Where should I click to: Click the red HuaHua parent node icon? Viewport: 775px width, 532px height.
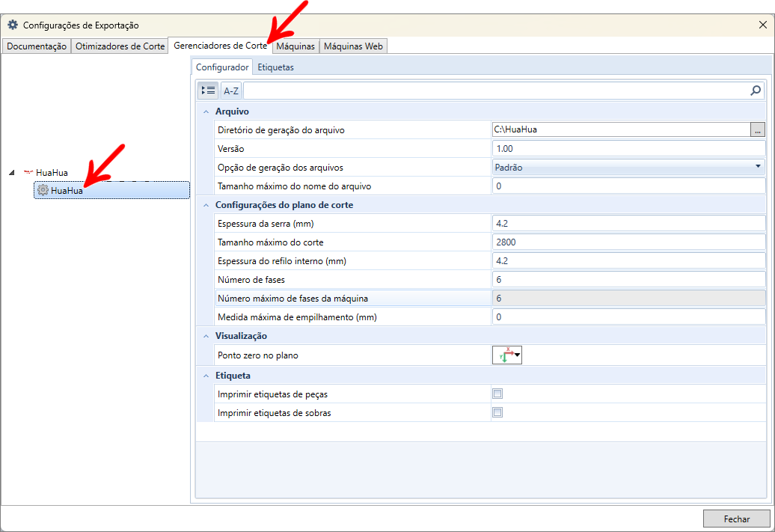[x=28, y=173]
